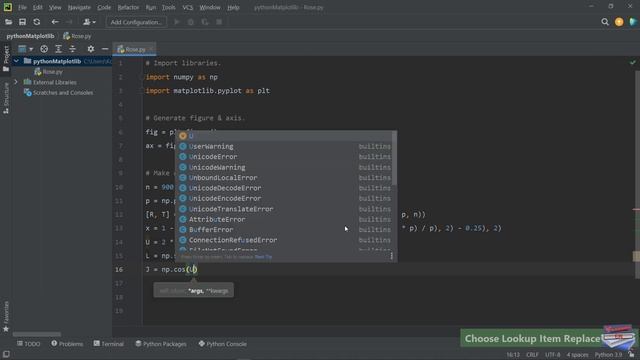Toggle the Project tool window tab

6,58
